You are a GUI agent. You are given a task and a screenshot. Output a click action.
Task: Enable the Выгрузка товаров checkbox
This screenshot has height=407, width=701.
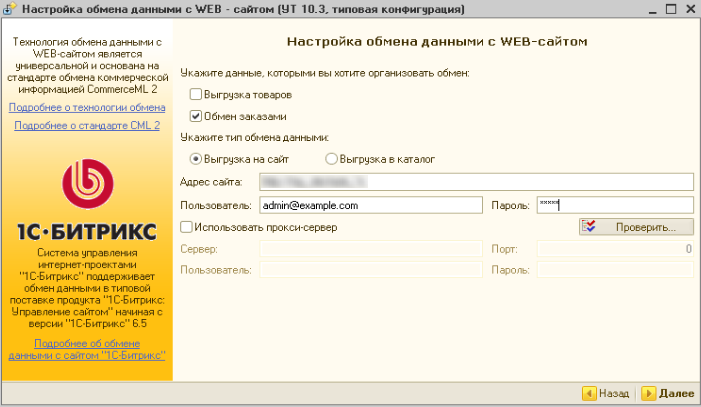[x=196, y=94]
